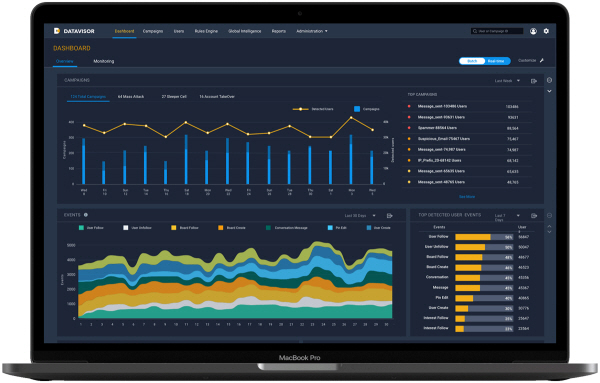Click minus icon beside Top Detected User Events
600x383 pixels.
549,215
